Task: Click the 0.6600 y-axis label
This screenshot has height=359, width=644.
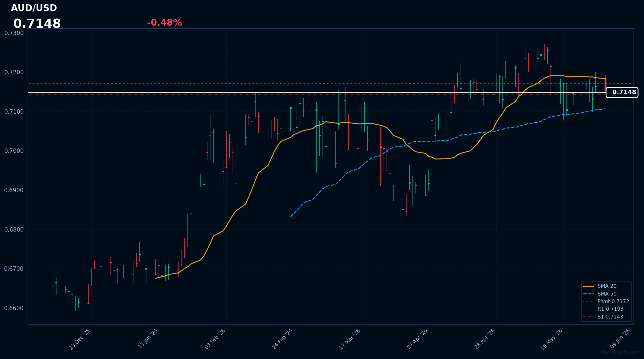Action: pyautogui.click(x=14, y=308)
